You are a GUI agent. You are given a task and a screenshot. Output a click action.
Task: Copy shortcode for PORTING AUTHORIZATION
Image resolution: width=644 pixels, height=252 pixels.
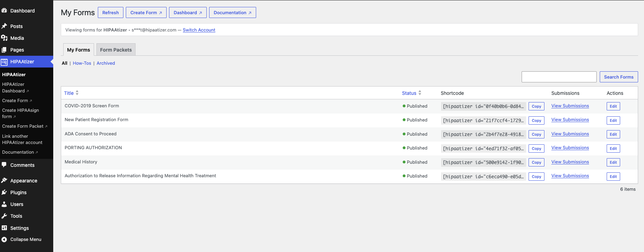(x=536, y=148)
